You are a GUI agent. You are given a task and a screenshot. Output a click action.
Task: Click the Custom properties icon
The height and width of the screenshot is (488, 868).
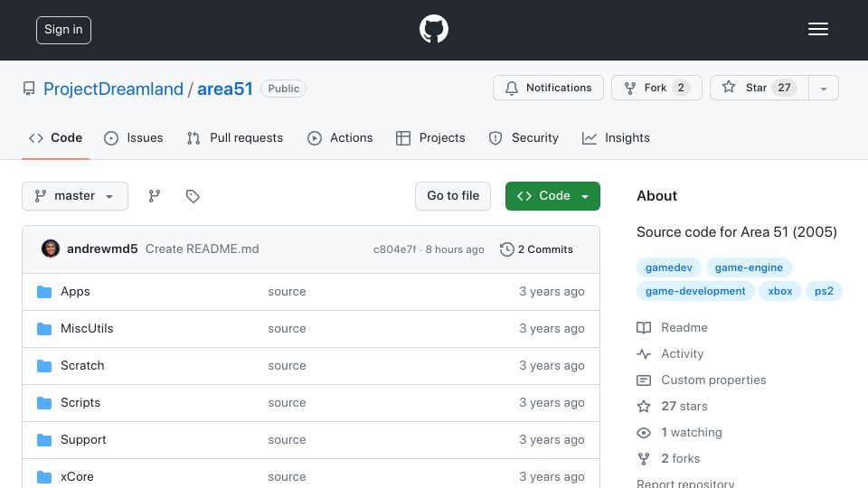(x=644, y=380)
